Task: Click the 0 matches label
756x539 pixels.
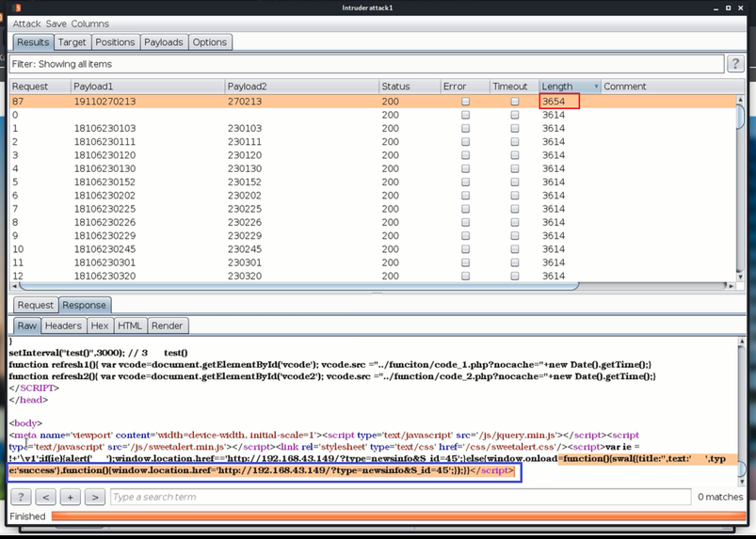Action: (x=720, y=497)
